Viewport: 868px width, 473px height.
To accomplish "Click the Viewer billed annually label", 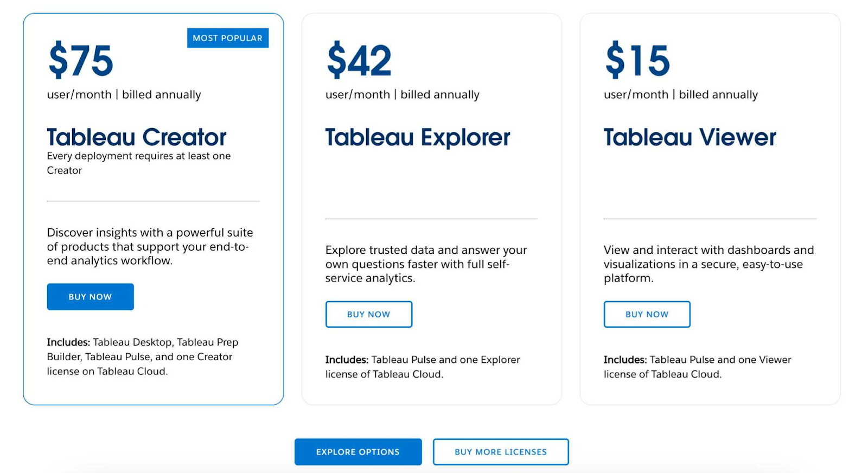I will pyautogui.click(x=680, y=94).
